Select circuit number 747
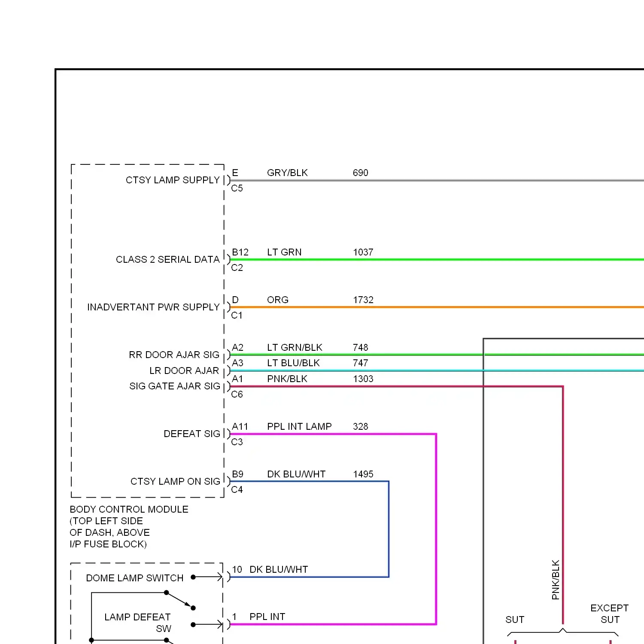644x644 pixels. tap(361, 363)
